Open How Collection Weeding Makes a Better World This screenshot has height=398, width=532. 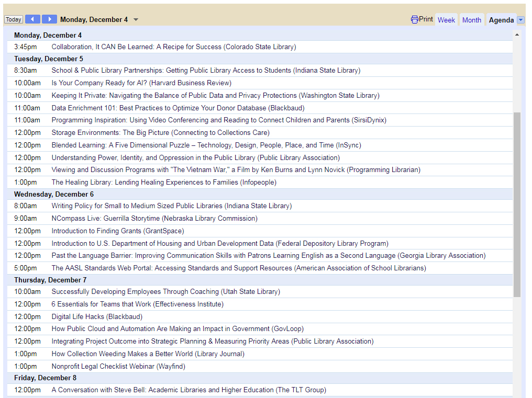148,354
